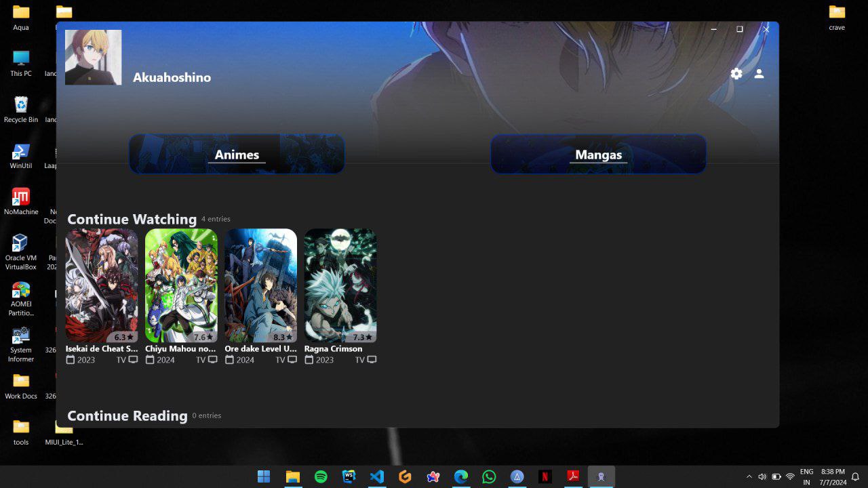Image resolution: width=868 pixels, height=488 pixels.
Task: Open the Isekai de Cheat Skill poster
Action: (x=102, y=285)
